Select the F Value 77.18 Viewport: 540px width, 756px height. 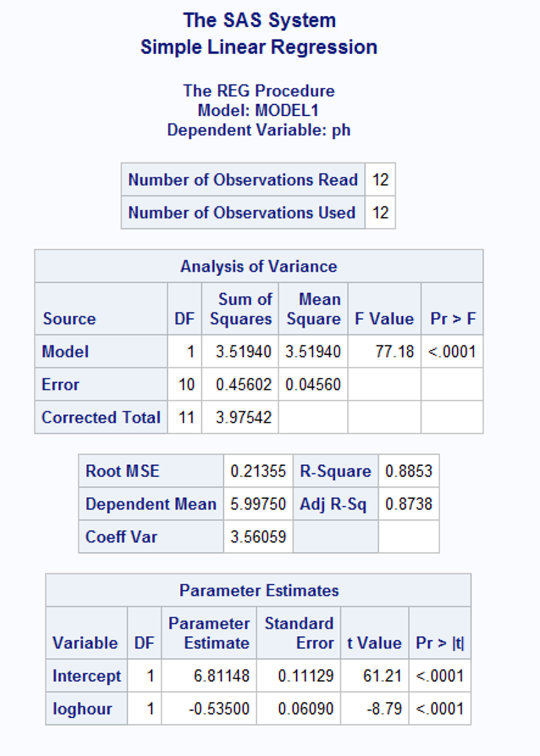click(x=395, y=352)
